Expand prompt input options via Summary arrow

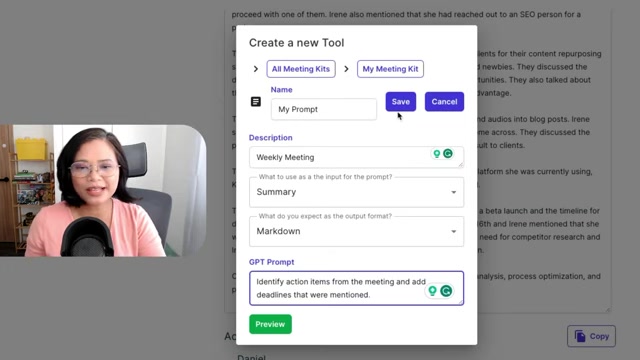(x=453, y=192)
